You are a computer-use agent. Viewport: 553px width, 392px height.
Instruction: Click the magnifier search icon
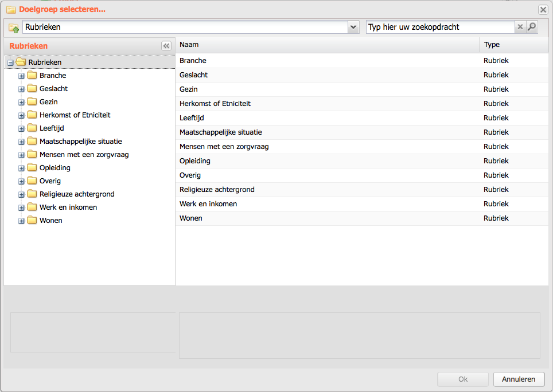click(531, 27)
